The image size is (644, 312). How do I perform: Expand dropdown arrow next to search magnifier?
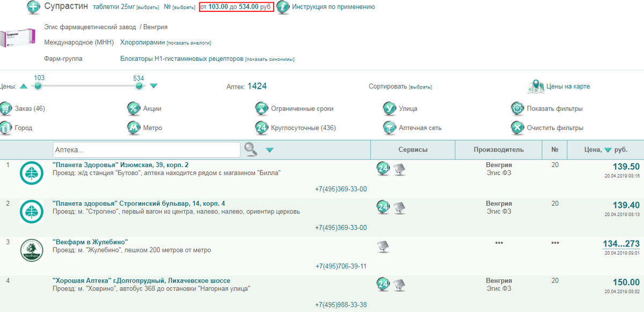tap(269, 150)
